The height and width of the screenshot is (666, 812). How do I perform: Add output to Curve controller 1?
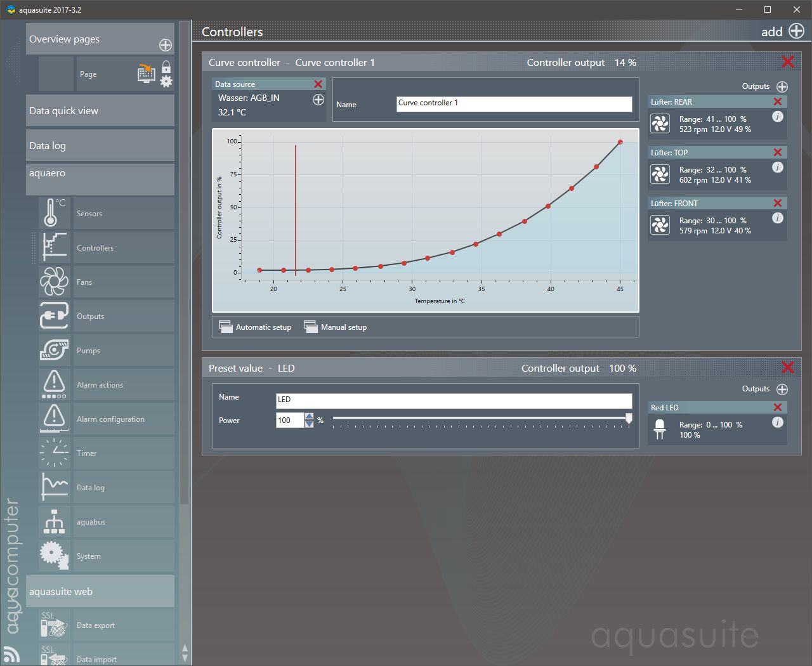click(x=782, y=86)
